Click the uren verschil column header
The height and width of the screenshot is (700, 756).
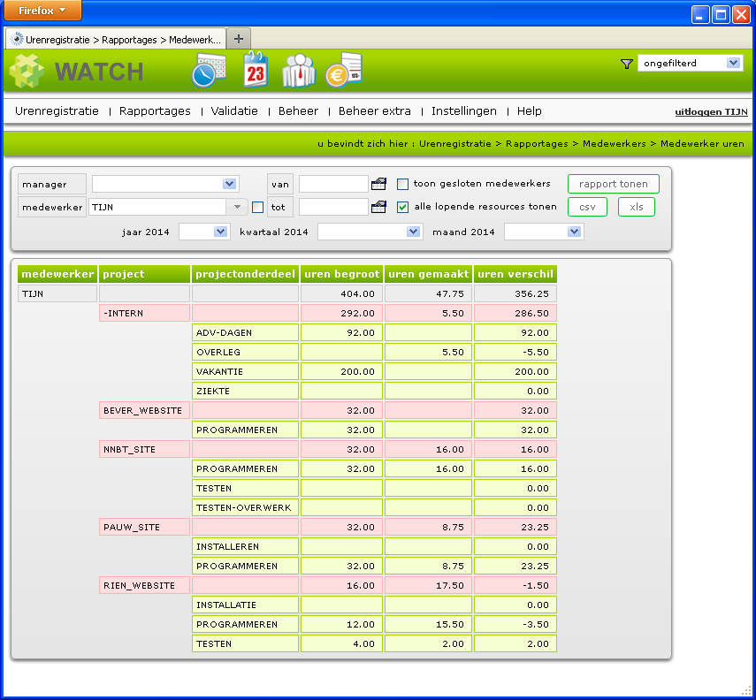(x=515, y=274)
